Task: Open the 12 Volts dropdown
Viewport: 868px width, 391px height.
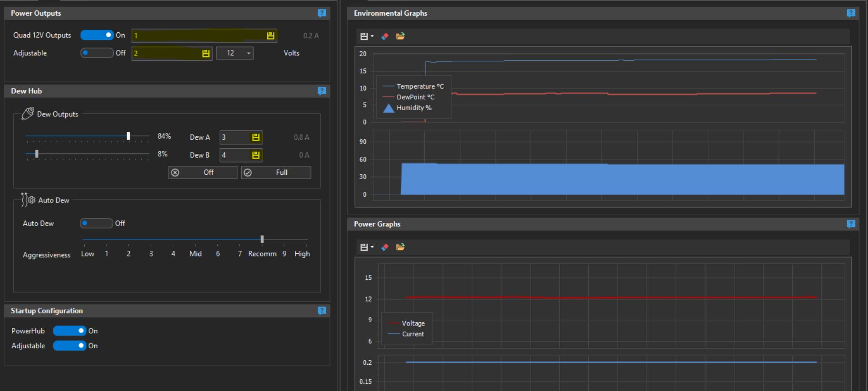Action: 234,53
